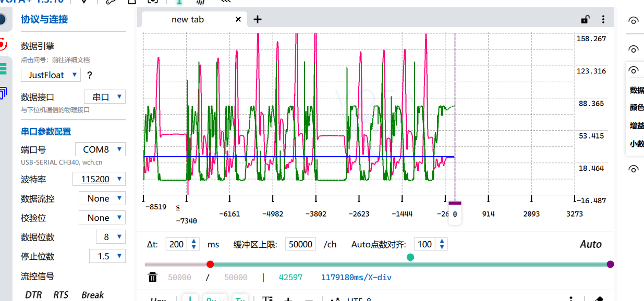Image resolution: width=644 pixels, height=301 pixels.
Task: Toggle eye icon directly above 数据 label
Action: pos(634,70)
